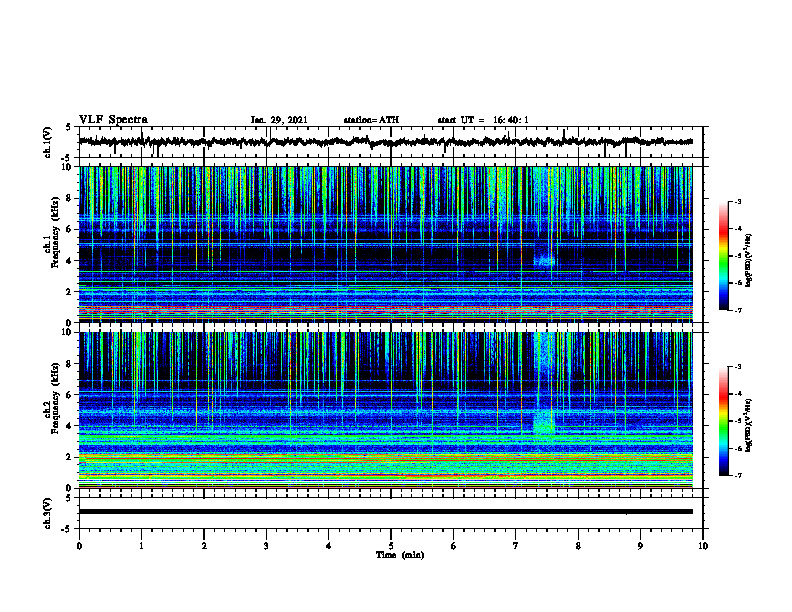Click the broadband burst near 7.4 min in ch.1 spectrogram
Image resolution: width=792 pixels, height=612 pixels.
[x=544, y=261]
